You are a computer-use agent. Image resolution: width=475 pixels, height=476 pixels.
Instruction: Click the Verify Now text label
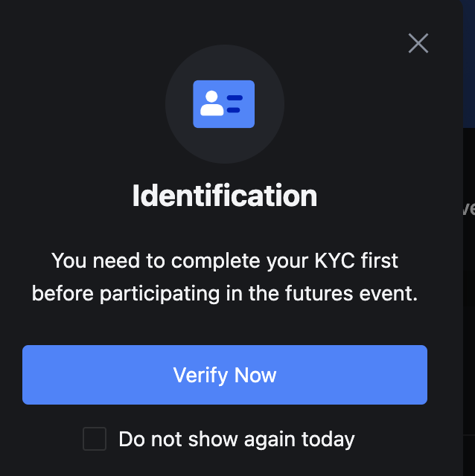coord(225,375)
